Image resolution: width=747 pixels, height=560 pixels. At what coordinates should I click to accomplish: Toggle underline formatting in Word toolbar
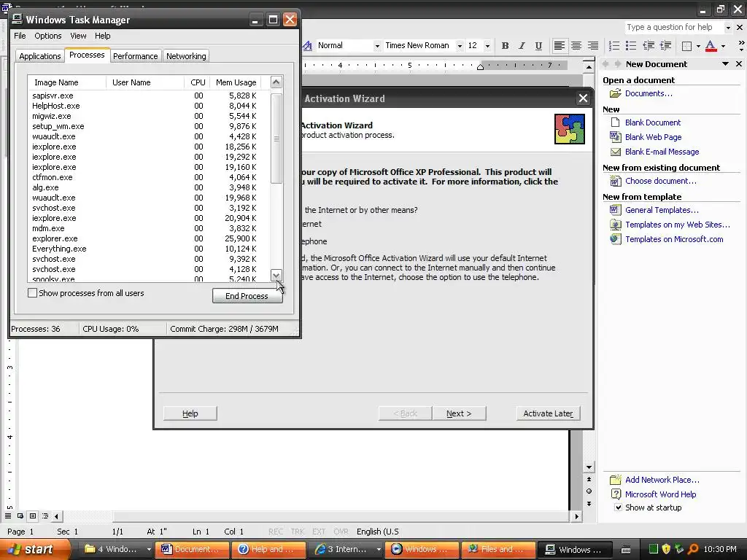point(538,46)
